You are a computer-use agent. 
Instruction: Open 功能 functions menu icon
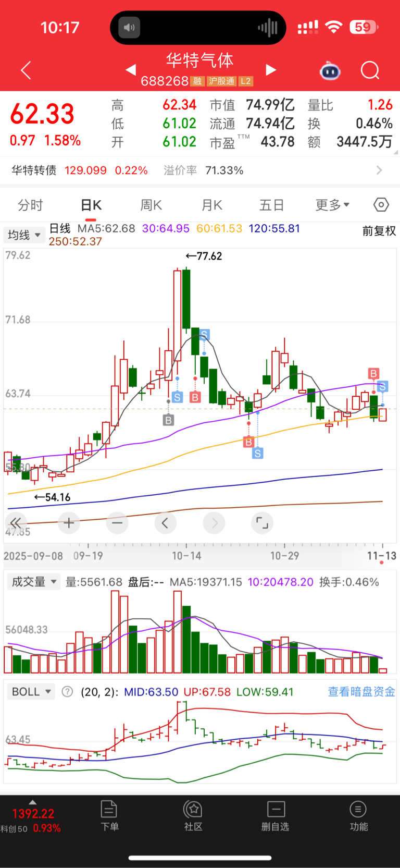[x=358, y=816]
